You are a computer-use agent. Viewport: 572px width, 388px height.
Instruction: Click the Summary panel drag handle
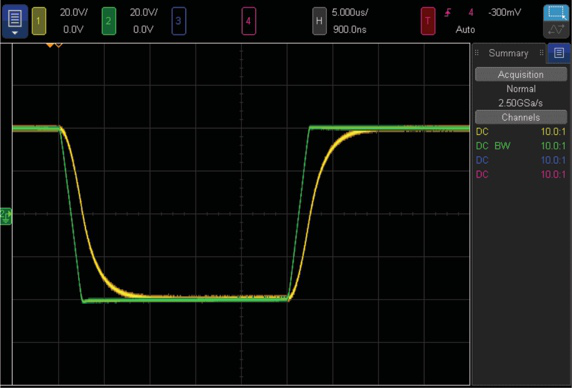pos(476,53)
